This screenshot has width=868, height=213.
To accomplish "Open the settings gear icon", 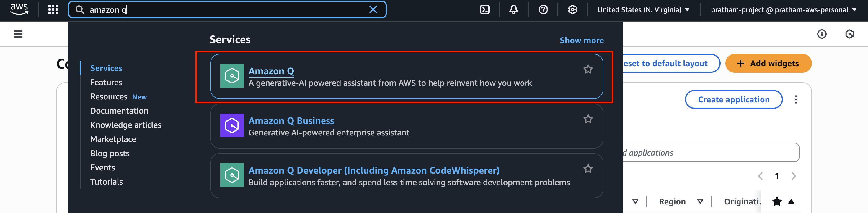I will [572, 9].
